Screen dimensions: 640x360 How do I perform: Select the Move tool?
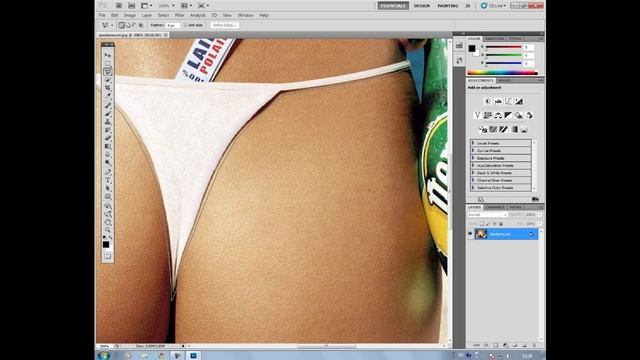108,55
